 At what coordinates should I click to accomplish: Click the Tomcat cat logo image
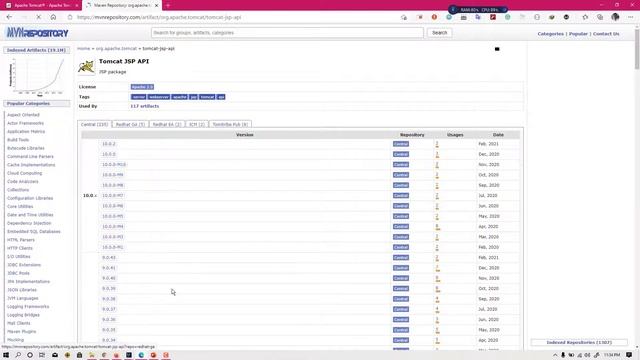[87, 67]
